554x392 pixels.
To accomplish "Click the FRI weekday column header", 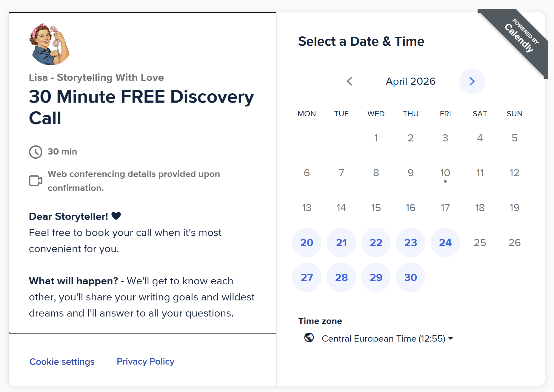I will click(445, 114).
